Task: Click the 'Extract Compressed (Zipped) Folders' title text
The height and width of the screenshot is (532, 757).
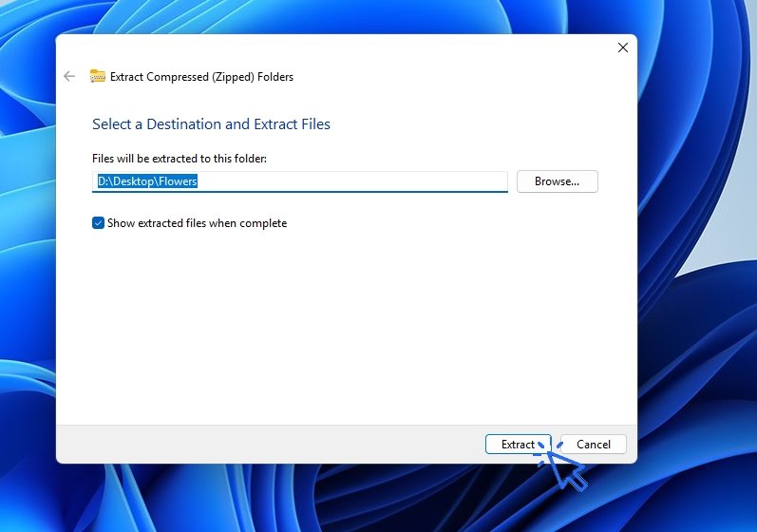Action: (201, 77)
